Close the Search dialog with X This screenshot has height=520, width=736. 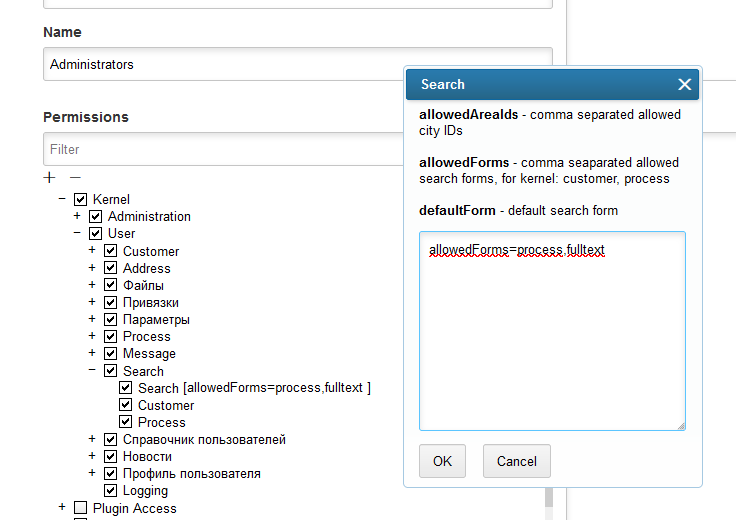pyautogui.click(x=684, y=84)
